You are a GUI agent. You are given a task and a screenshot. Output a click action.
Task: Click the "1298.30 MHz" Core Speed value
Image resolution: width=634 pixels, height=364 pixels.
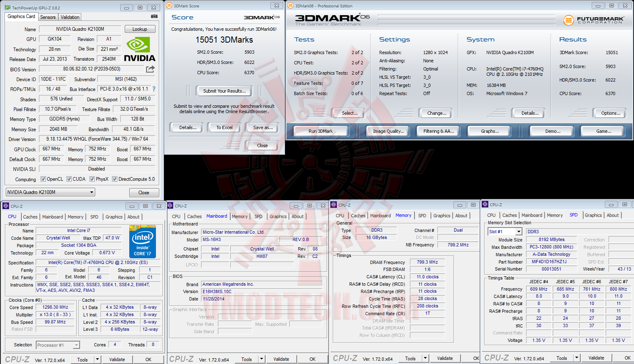coord(55,307)
